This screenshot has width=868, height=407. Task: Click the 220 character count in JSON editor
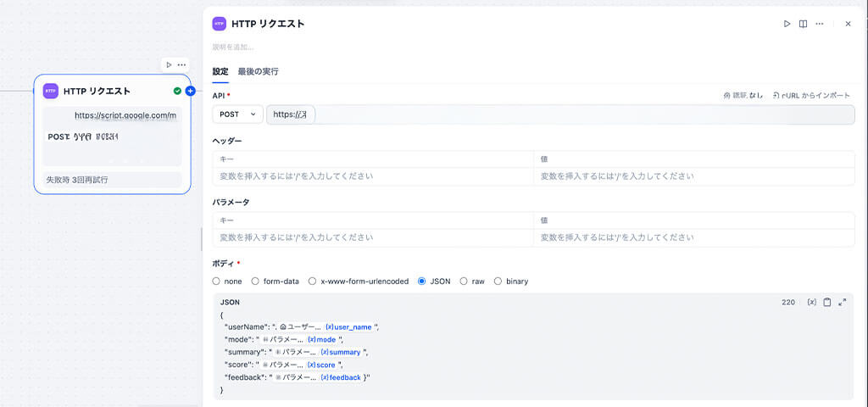788,303
